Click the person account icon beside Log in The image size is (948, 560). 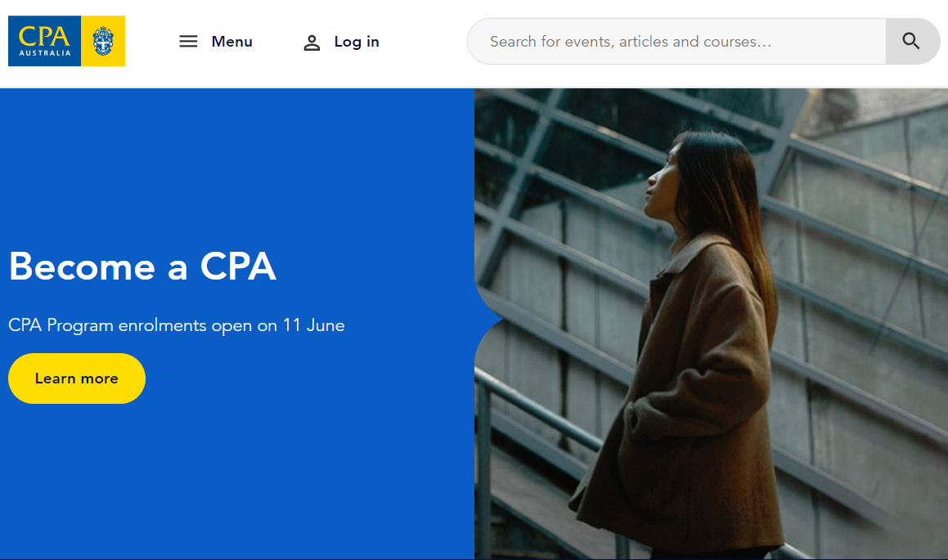(x=312, y=42)
